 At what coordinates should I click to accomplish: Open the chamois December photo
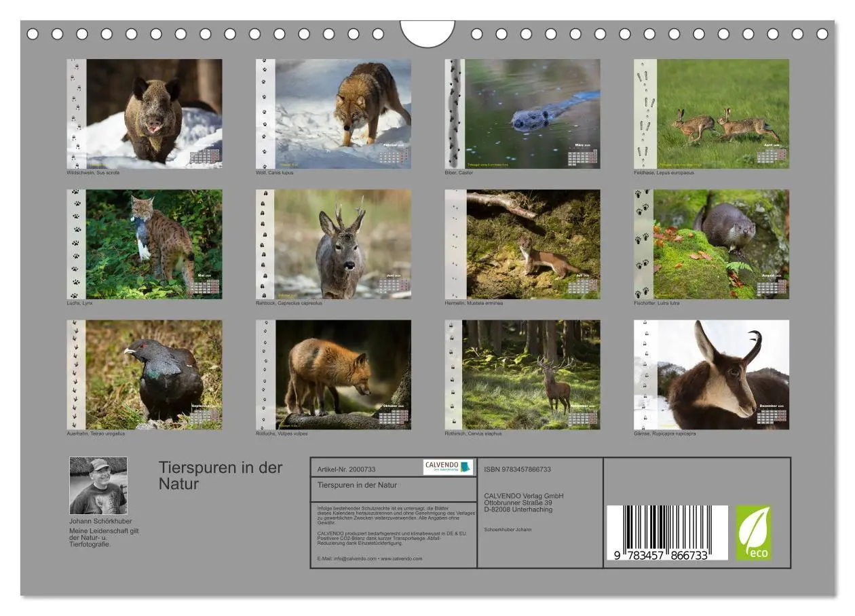711,374
